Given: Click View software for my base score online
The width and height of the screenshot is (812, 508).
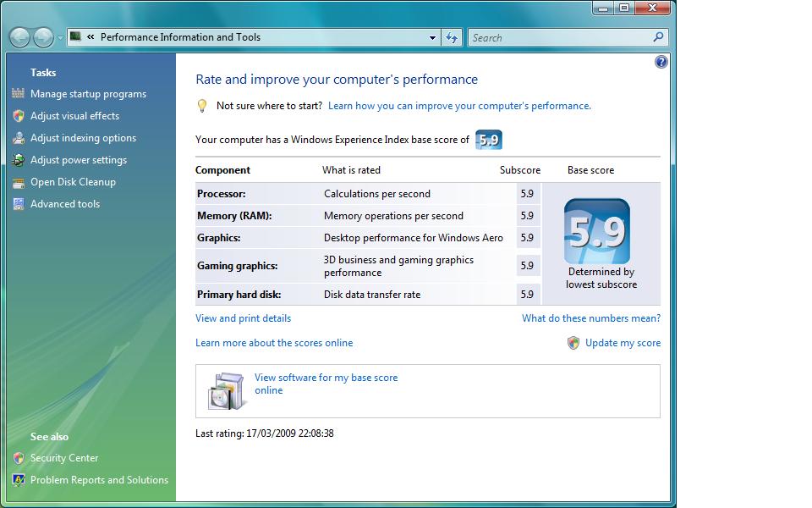Looking at the screenshot, I should (326, 384).
